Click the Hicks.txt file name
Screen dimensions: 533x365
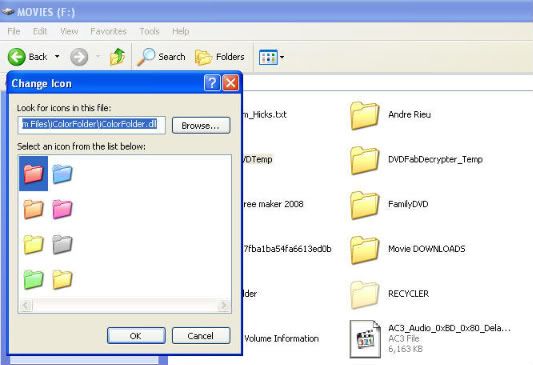pyautogui.click(x=265, y=115)
